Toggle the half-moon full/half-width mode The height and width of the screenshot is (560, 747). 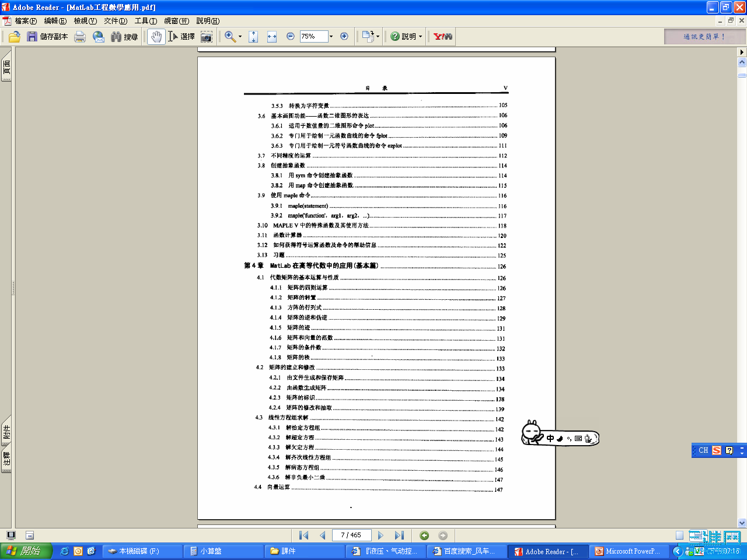coord(560,439)
